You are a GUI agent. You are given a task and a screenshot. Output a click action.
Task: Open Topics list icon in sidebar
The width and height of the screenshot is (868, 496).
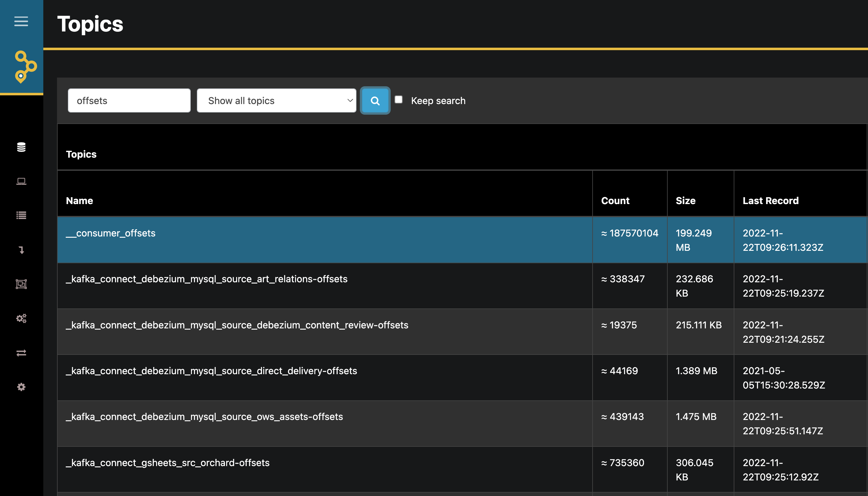(x=21, y=215)
